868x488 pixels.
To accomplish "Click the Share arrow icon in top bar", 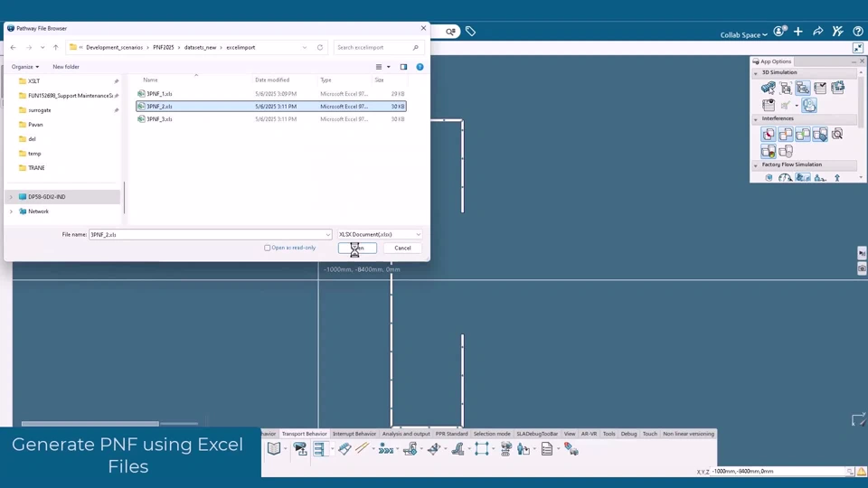I will click(x=817, y=32).
